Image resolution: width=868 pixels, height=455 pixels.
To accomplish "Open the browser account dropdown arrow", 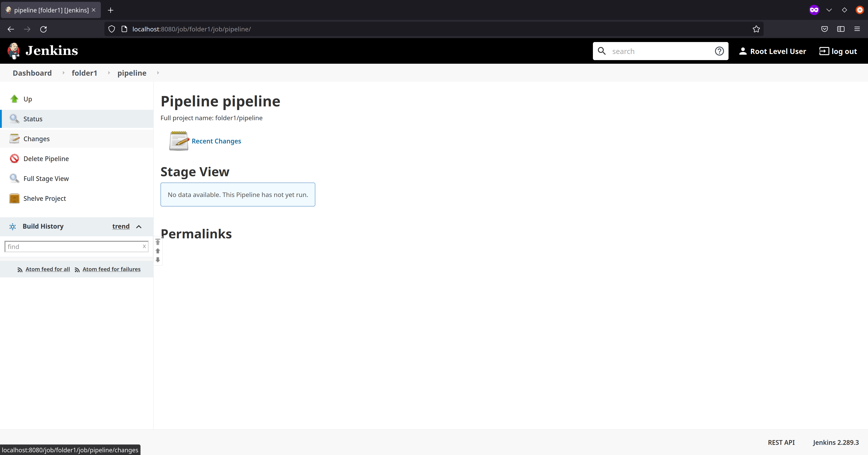I will point(829,10).
